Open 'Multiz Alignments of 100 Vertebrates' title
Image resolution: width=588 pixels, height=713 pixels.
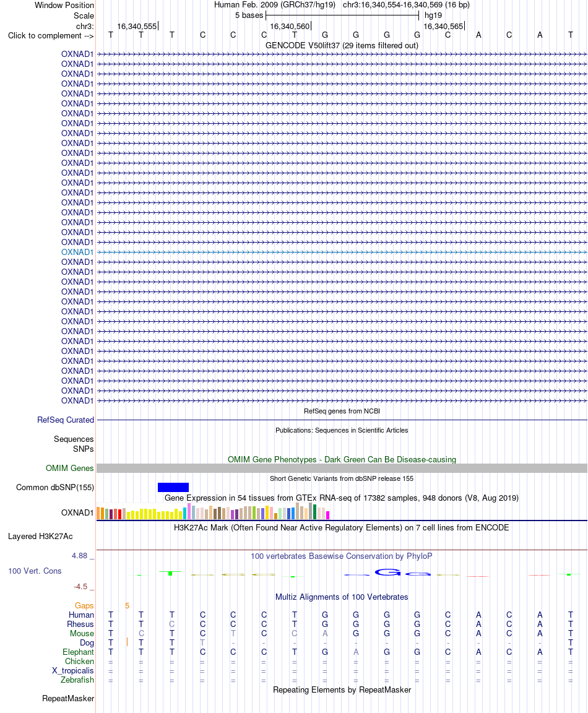342,597
